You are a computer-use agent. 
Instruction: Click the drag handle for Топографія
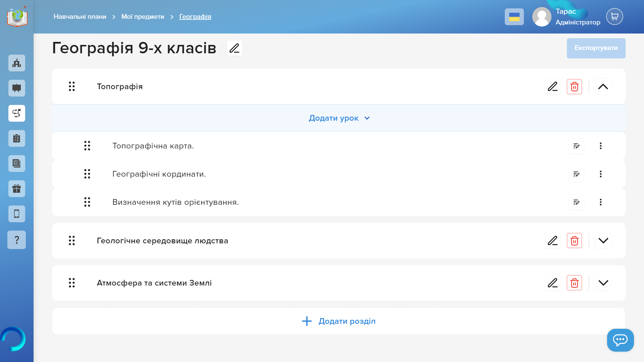point(72,86)
